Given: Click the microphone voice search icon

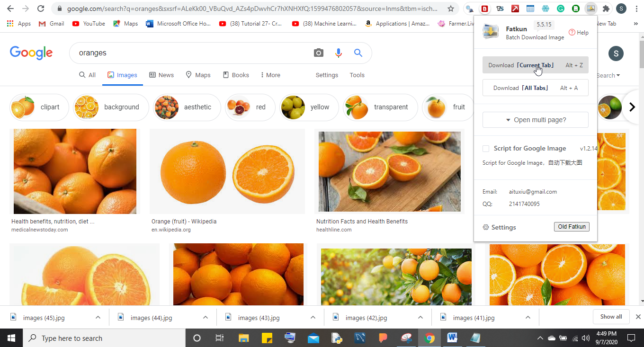Looking at the screenshot, I should [338, 53].
